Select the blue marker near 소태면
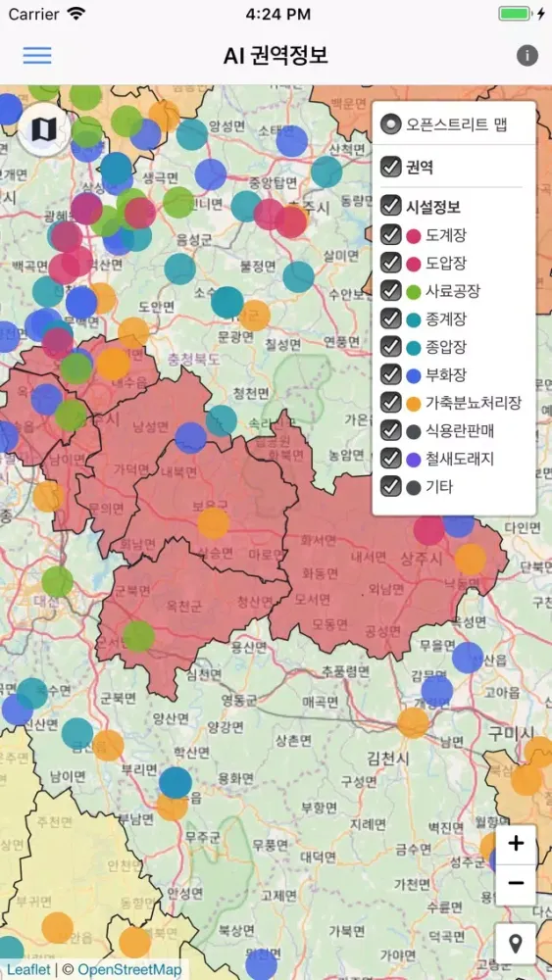Viewport: 552px width, 980px height. [x=292, y=140]
